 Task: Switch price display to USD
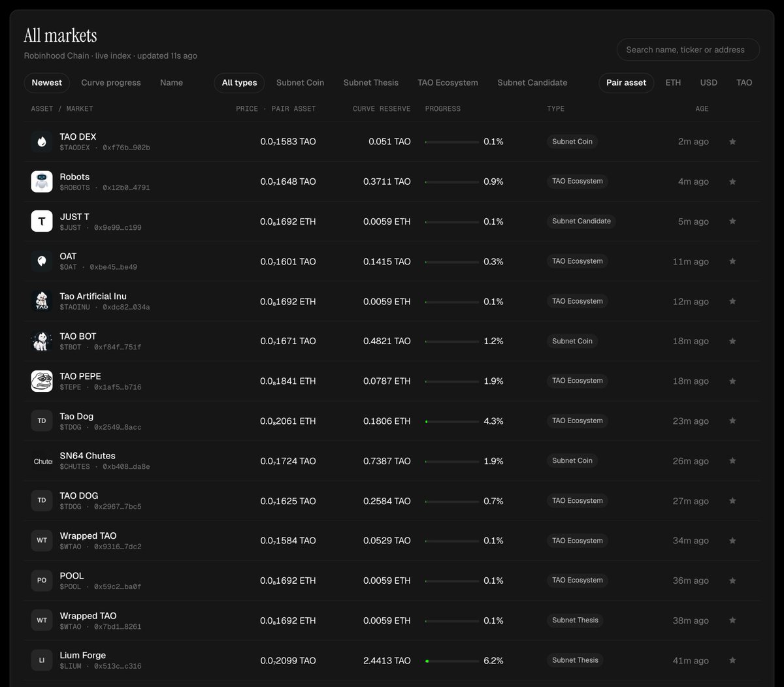tap(709, 83)
